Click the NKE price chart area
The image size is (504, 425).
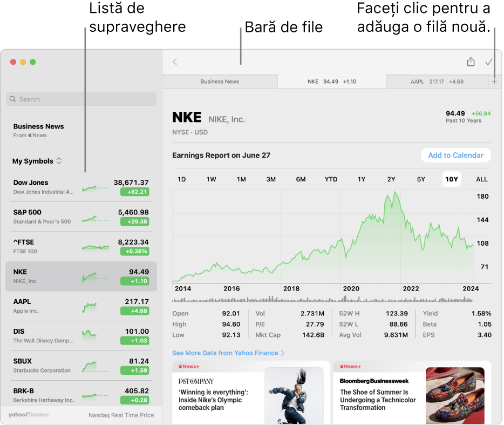tap(323, 237)
